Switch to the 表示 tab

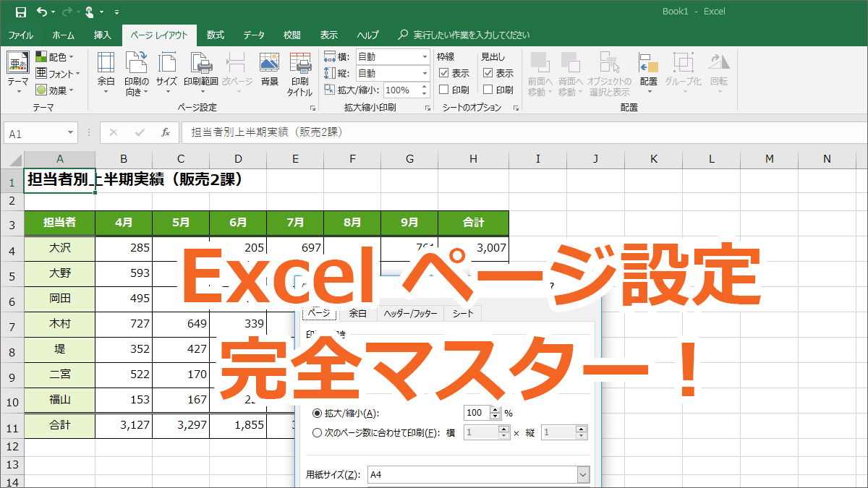(328, 35)
